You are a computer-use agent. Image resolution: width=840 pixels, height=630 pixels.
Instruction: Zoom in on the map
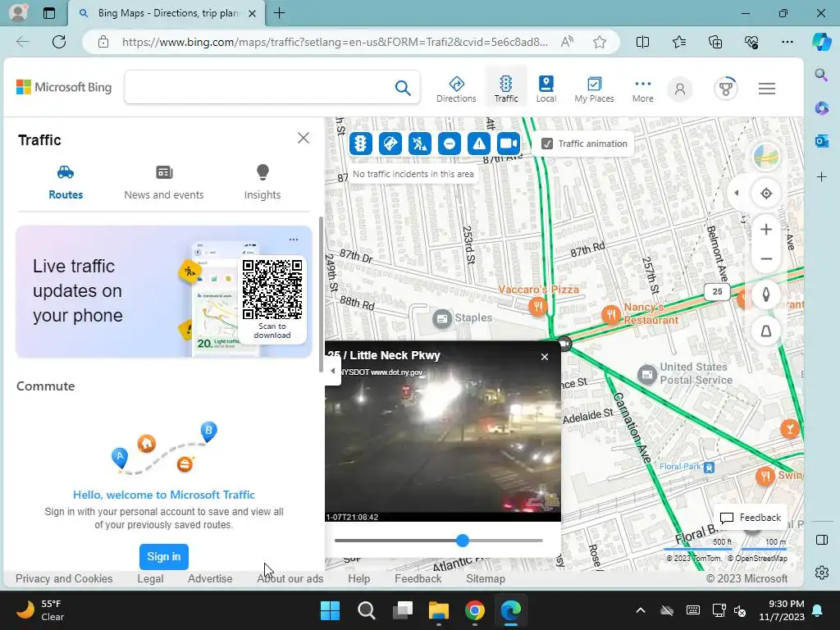pos(766,230)
